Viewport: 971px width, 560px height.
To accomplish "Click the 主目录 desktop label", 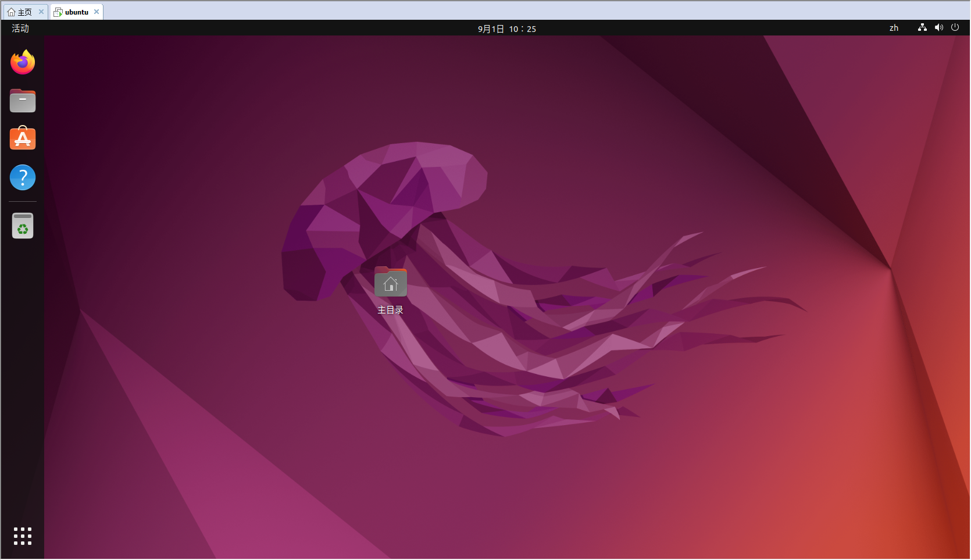I will [390, 310].
